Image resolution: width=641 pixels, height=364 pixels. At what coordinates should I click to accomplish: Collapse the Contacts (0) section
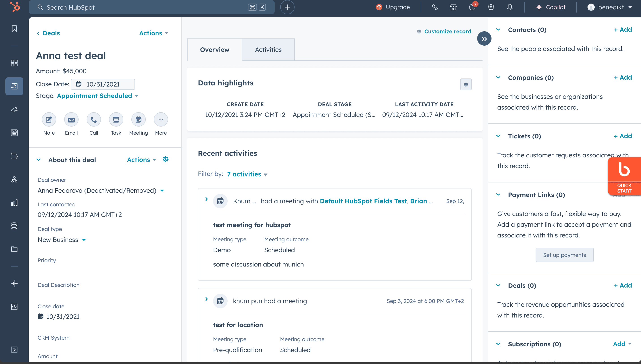pos(498,30)
